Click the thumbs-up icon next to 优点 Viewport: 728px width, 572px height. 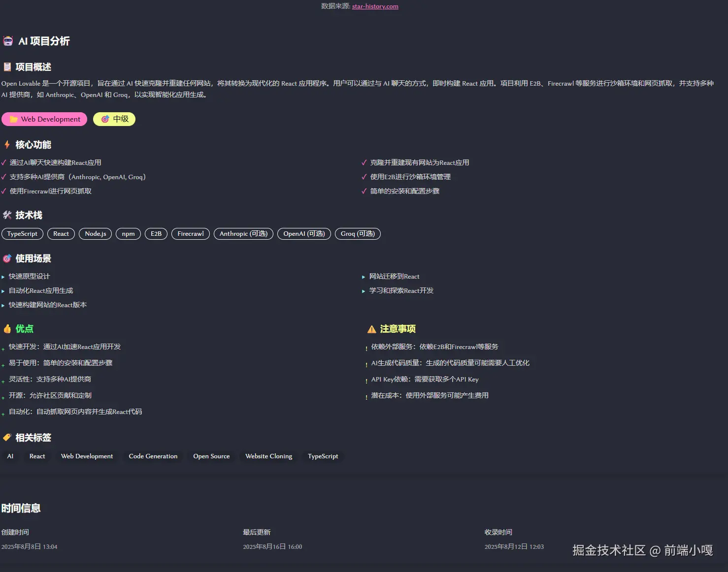(7, 328)
